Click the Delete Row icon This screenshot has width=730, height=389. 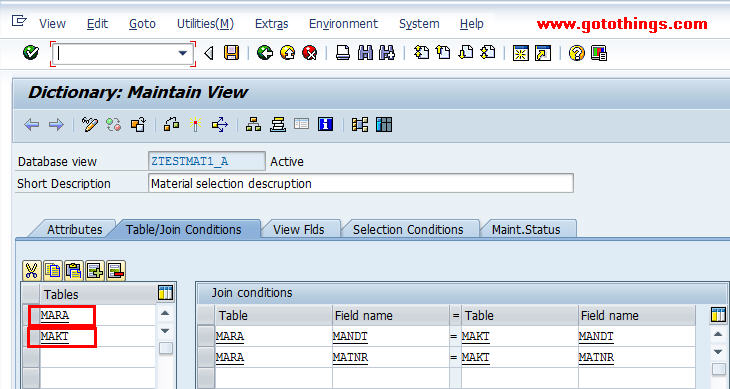point(115,270)
